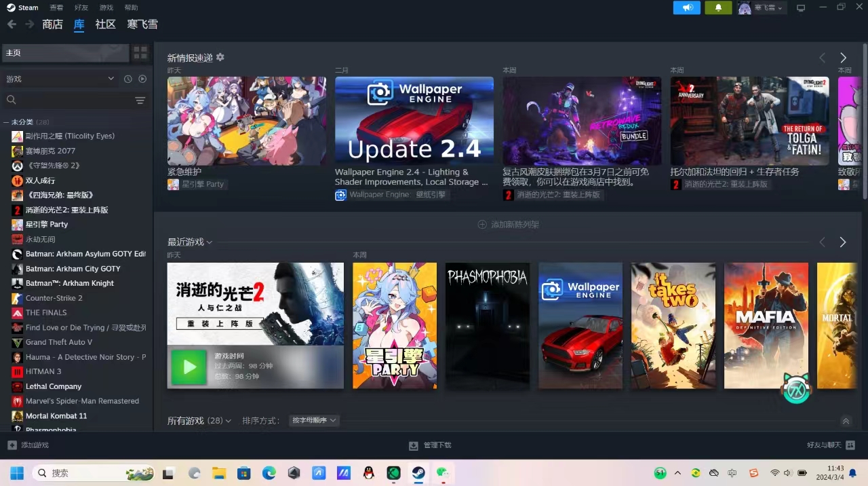Image resolution: width=868 pixels, height=486 pixels.
Task: Open the Wallpaper Engine Update 2.4 news
Action: tap(414, 121)
